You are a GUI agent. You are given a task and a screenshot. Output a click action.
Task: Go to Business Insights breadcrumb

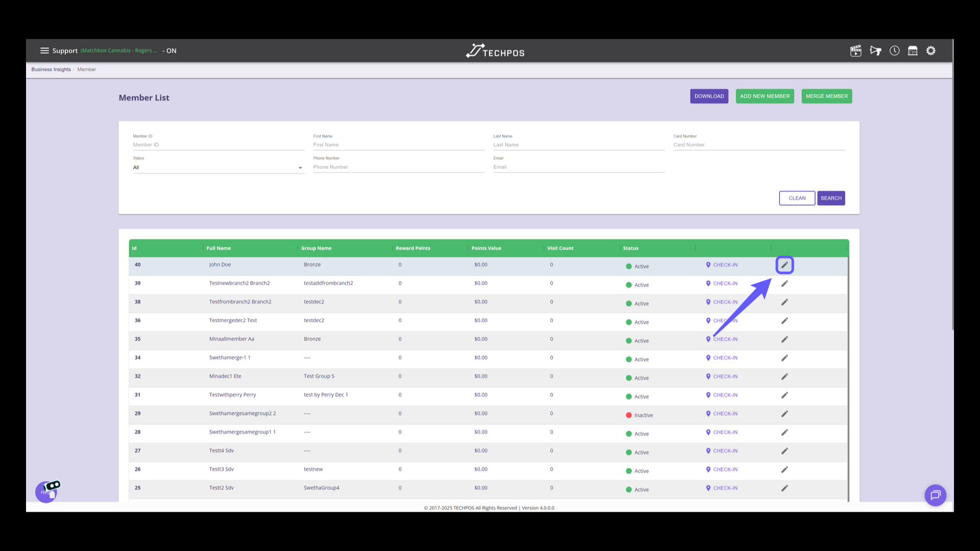[x=51, y=69]
